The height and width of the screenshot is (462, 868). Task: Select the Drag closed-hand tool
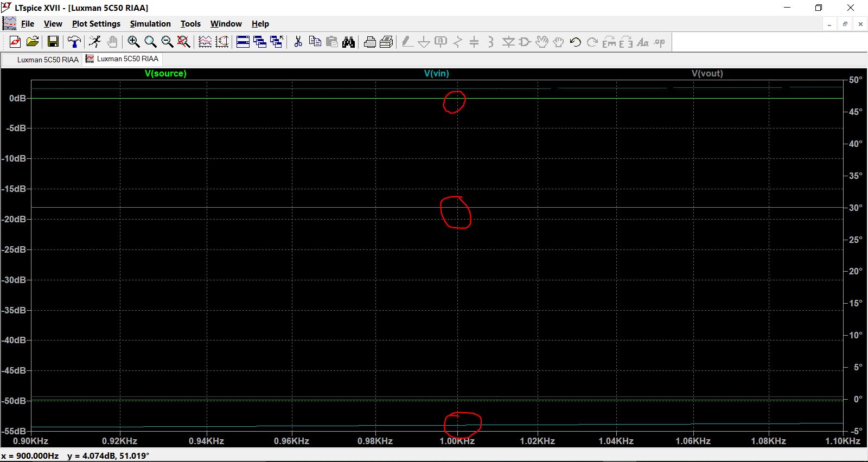pyautogui.click(x=558, y=42)
